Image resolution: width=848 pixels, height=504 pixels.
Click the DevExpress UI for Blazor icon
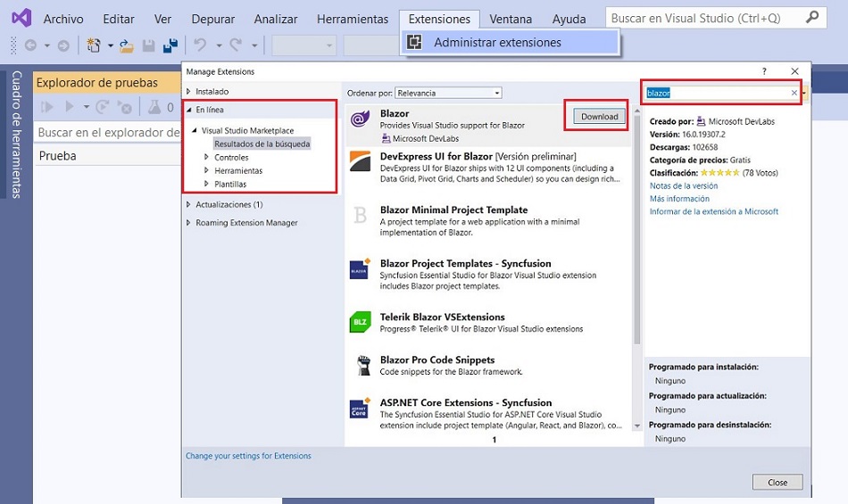point(361,161)
